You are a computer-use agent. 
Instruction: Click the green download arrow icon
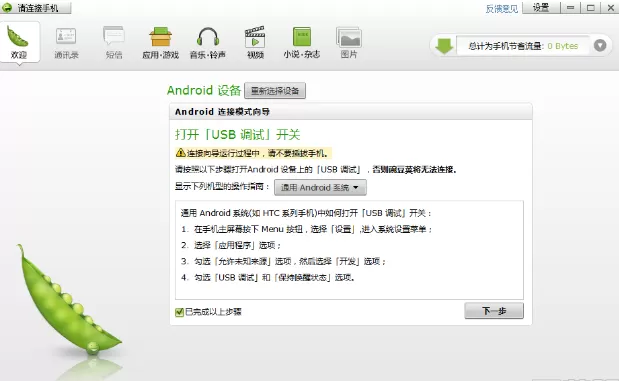pos(444,46)
